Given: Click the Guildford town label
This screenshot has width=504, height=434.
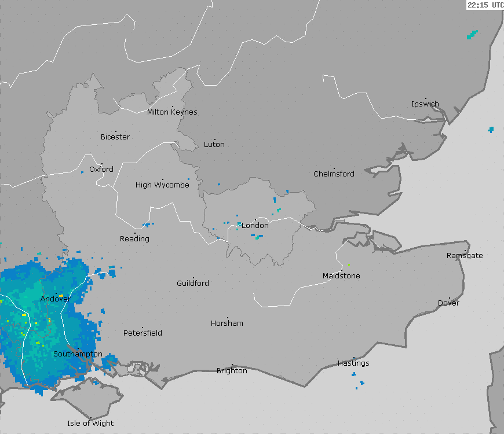Looking at the screenshot, I should coord(193,283).
